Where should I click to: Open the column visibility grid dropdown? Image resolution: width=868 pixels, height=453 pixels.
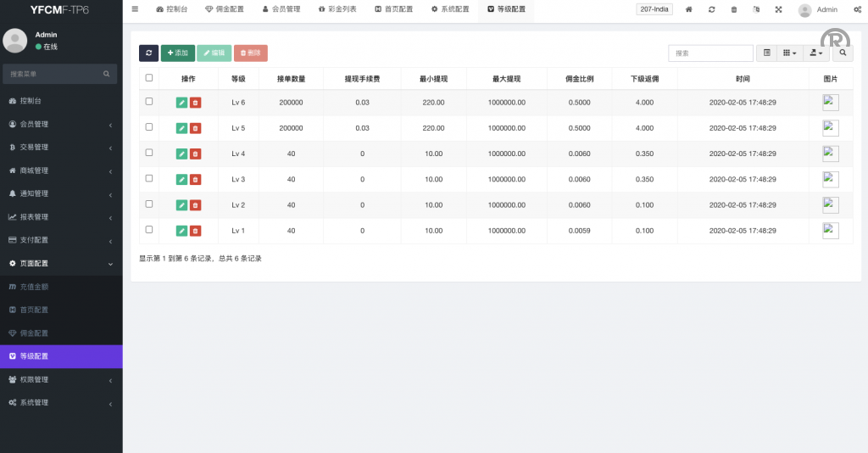click(789, 53)
